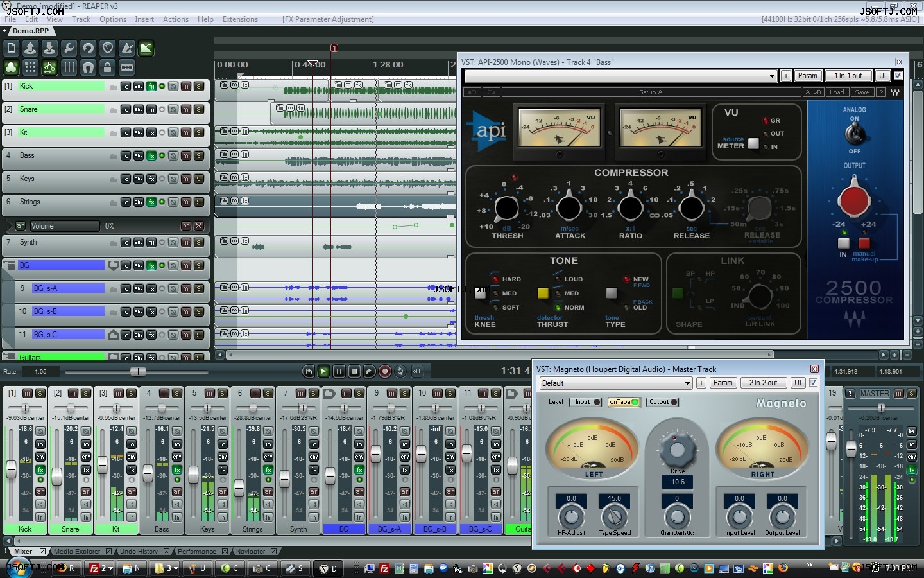
Task: Click the Load button in the API-2500 plugin
Action: click(837, 92)
